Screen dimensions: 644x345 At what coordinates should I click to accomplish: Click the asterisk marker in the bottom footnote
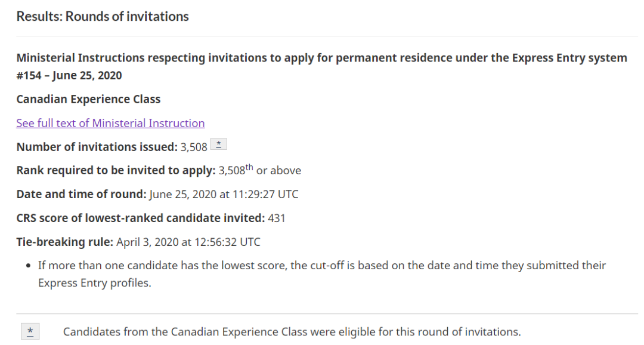pyautogui.click(x=30, y=331)
